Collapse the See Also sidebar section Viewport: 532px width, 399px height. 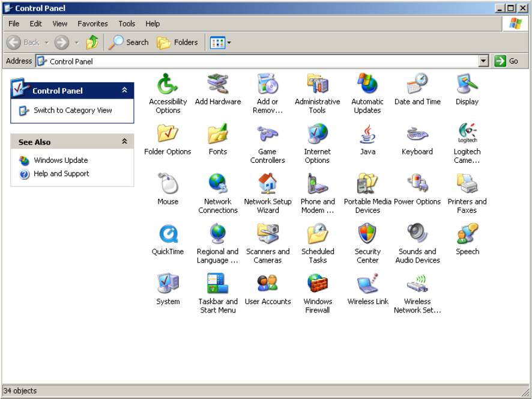124,141
